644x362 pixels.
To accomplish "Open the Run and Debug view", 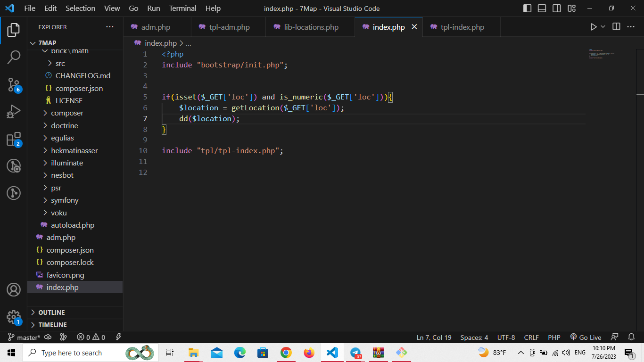I will 14,112.
